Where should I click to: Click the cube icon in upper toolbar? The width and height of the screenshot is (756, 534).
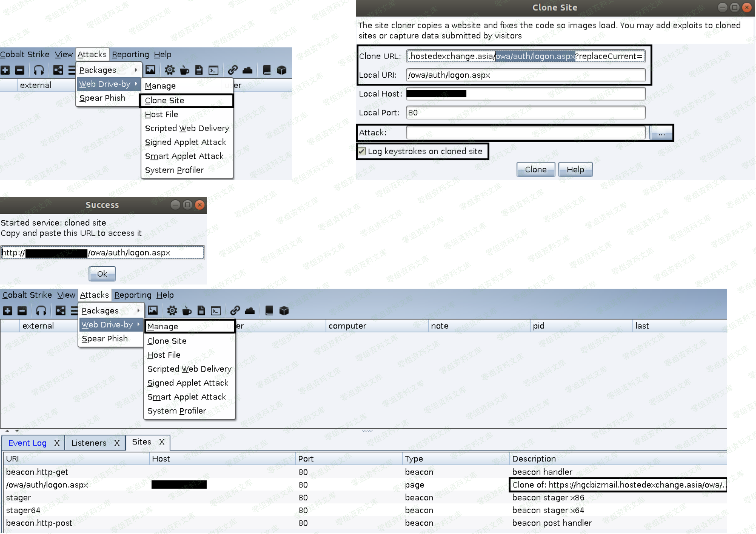tap(282, 70)
